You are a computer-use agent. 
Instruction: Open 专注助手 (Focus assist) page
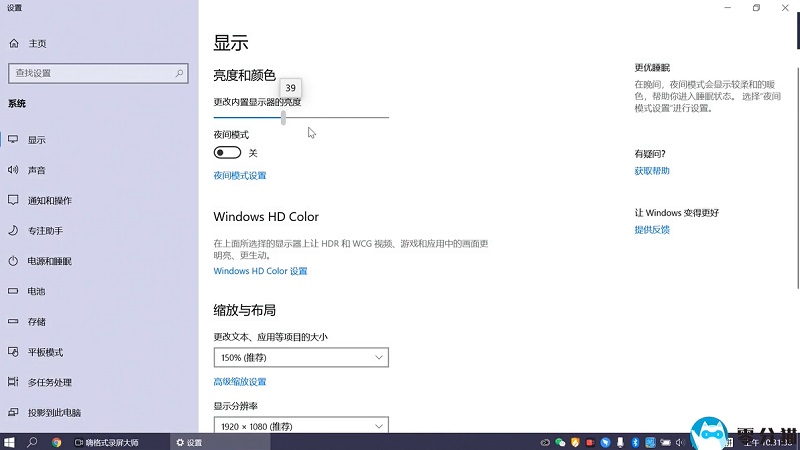pyautogui.click(x=45, y=231)
